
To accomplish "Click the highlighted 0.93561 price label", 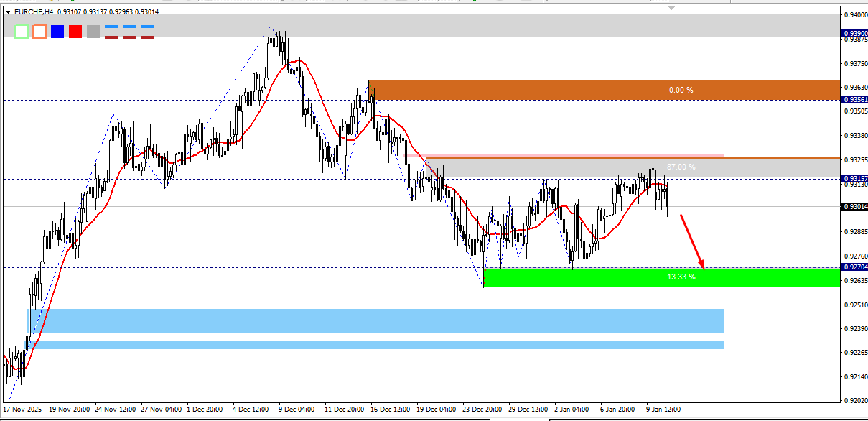I will [855, 99].
